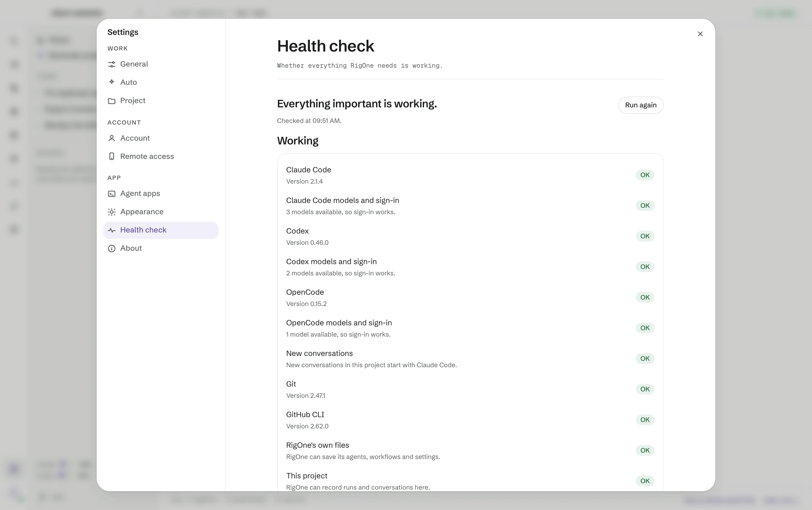The width and height of the screenshot is (812, 510).
Task: Go to Auto settings
Action: pyautogui.click(x=161, y=82)
